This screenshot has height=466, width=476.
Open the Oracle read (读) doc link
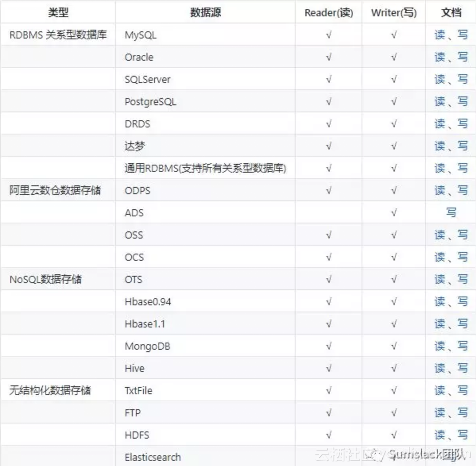click(x=440, y=57)
